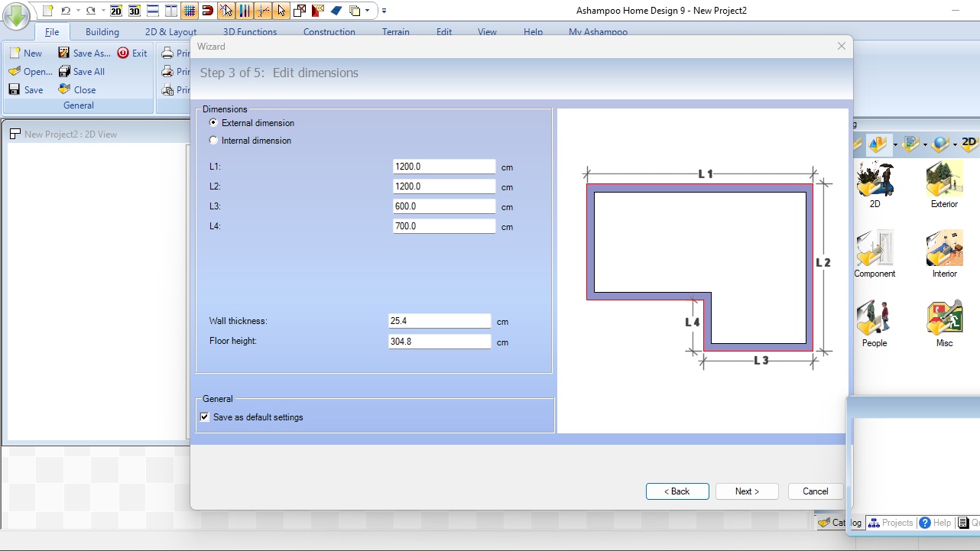Open the quick access toolbar customize dropdown
The image size is (980, 551).
coord(384,11)
